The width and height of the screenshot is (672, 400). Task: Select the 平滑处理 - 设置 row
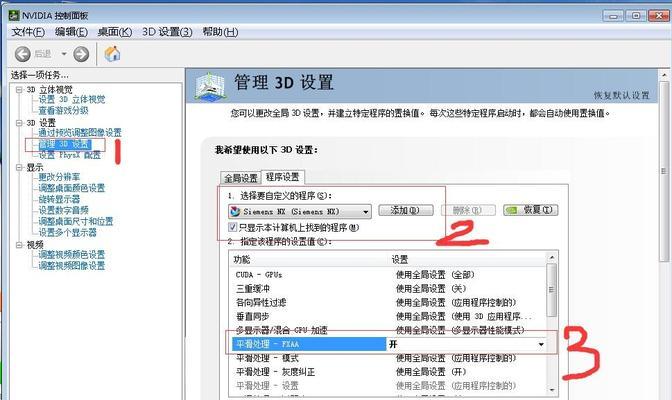(x=388, y=386)
